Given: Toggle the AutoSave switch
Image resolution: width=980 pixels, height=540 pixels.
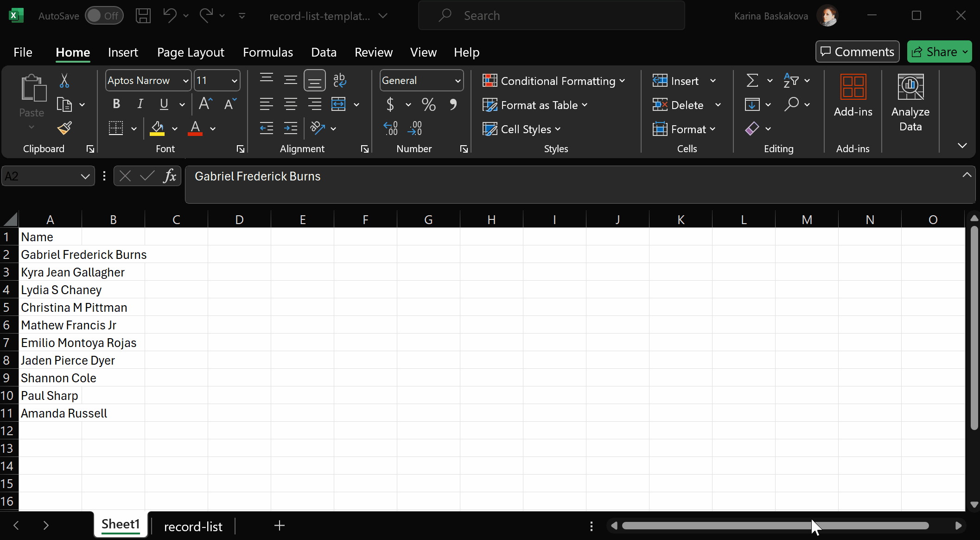Looking at the screenshot, I should (104, 16).
